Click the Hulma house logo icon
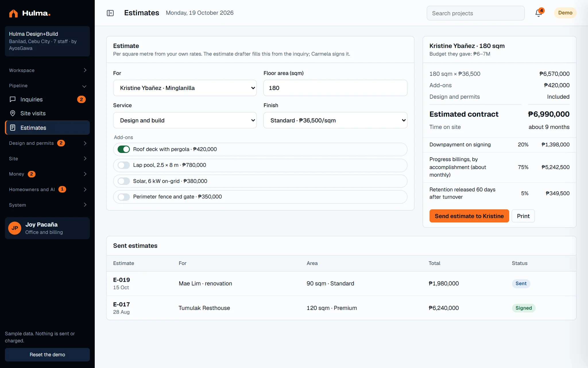The height and width of the screenshot is (368, 588). 13,13
